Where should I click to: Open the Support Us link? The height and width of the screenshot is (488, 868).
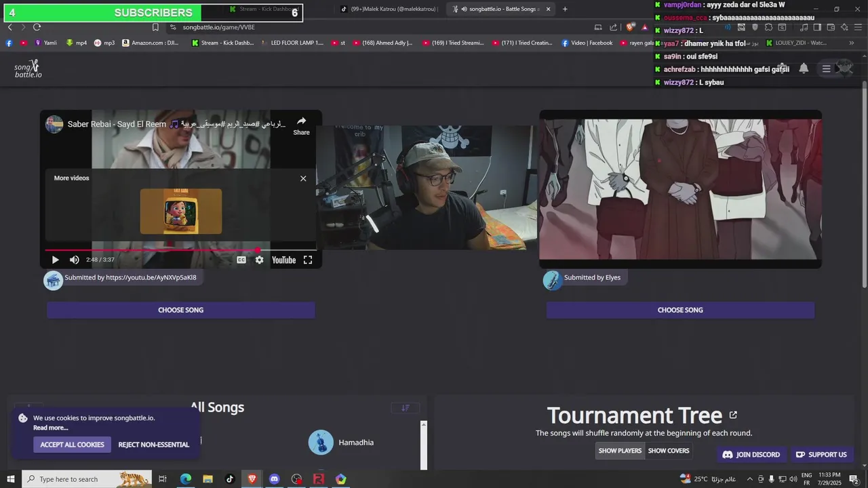coord(821,455)
